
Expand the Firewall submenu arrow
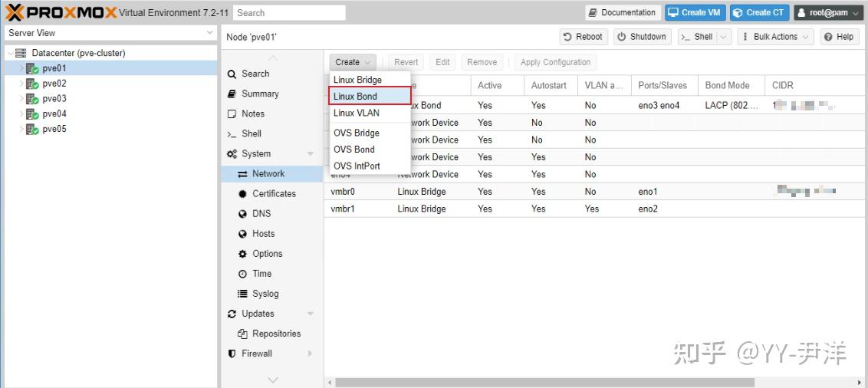[310, 353]
